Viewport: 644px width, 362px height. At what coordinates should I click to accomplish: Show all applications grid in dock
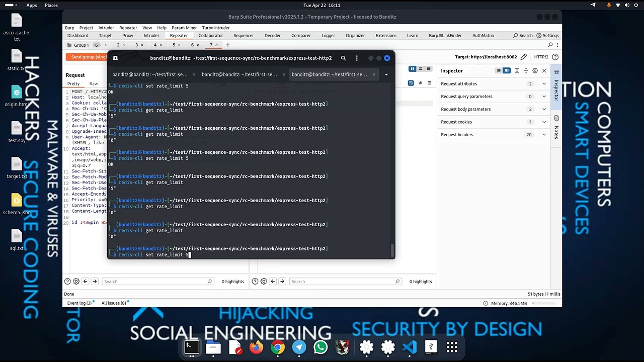452,347
